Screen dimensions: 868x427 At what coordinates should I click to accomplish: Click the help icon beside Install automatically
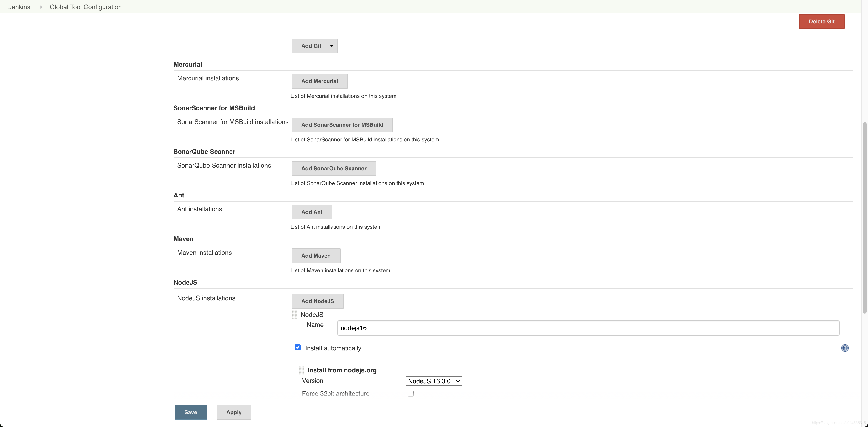[x=845, y=348]
